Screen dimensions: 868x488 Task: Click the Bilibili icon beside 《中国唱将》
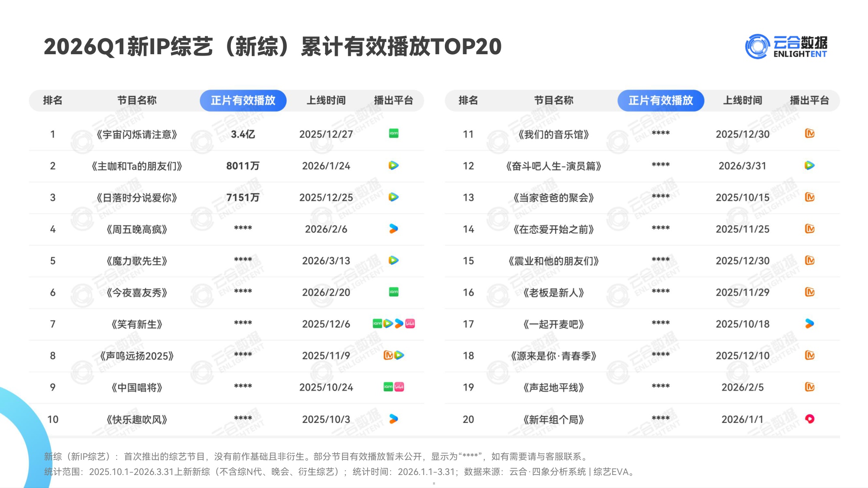[400, 386]
